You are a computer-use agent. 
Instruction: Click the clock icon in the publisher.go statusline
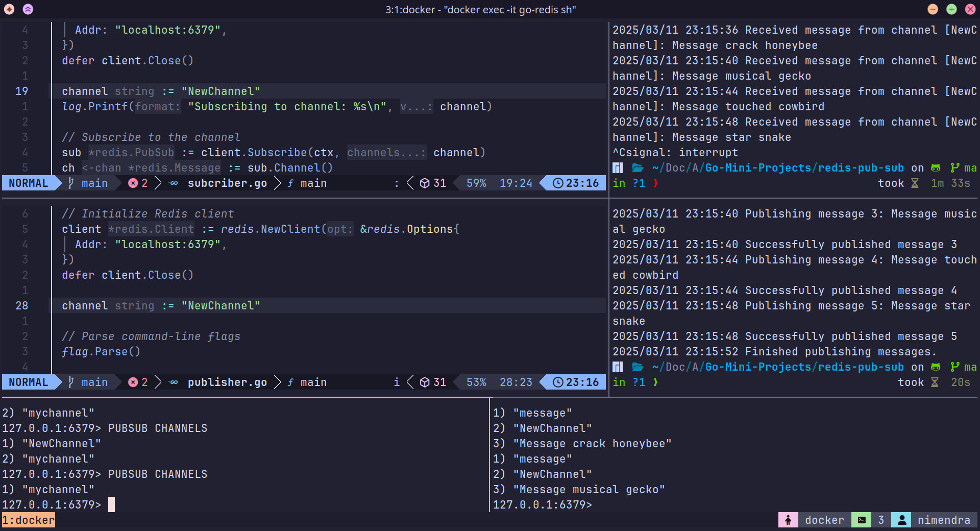pyautogui.click(x=558, y=382)
